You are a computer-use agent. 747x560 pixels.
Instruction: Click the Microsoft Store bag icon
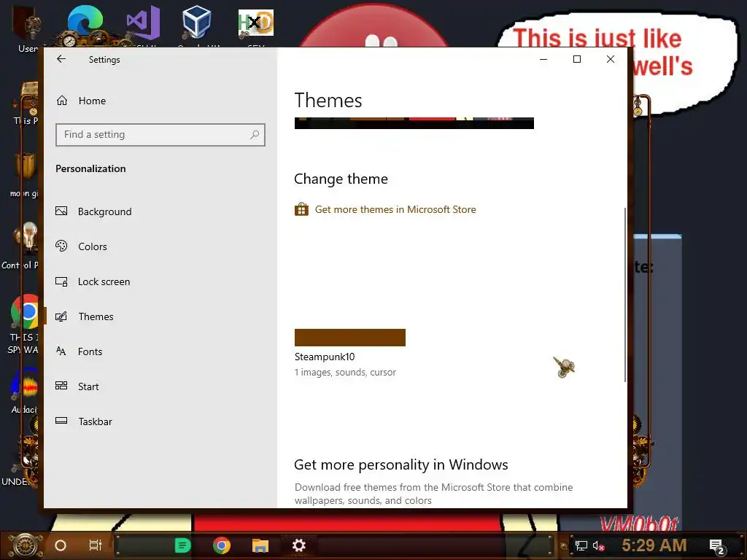coord(301,209)
